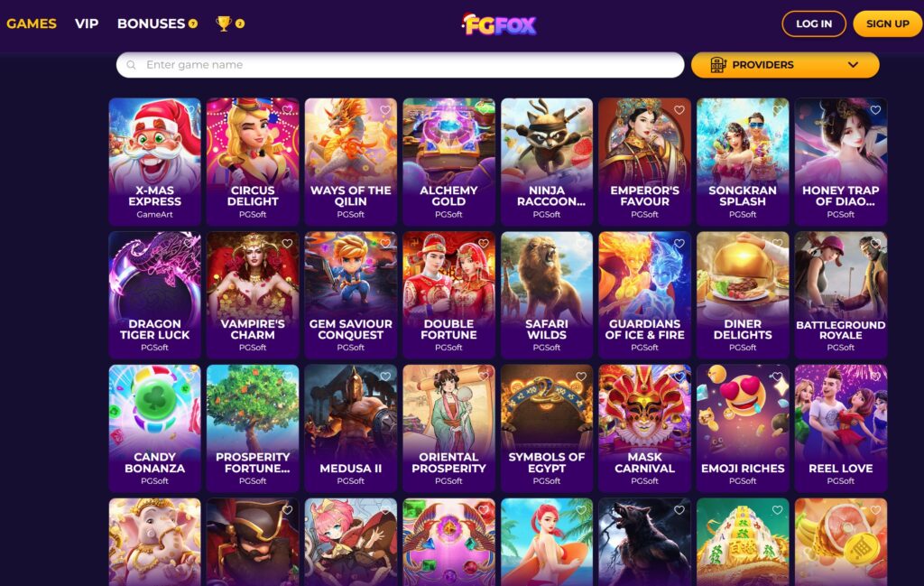924x586 pixels.
Task: Open the Safari Wilds game thumbnail
Action: 547,294
